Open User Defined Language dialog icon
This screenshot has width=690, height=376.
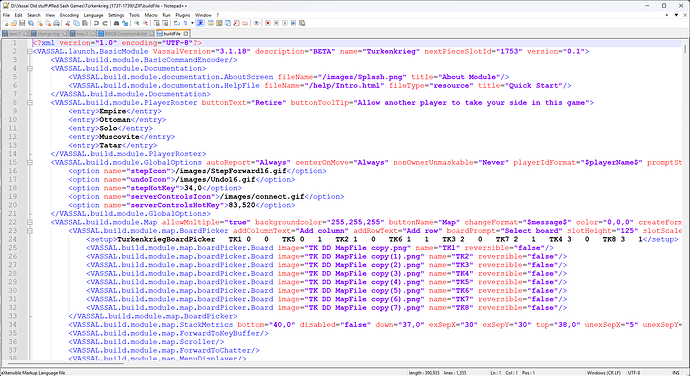pyautogui.click(x=211, y=23)
